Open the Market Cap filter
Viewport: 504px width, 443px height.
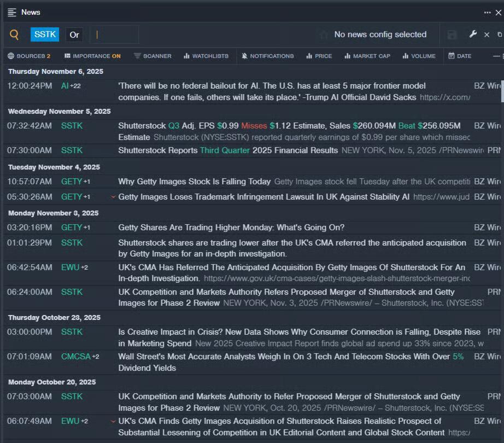367,56
